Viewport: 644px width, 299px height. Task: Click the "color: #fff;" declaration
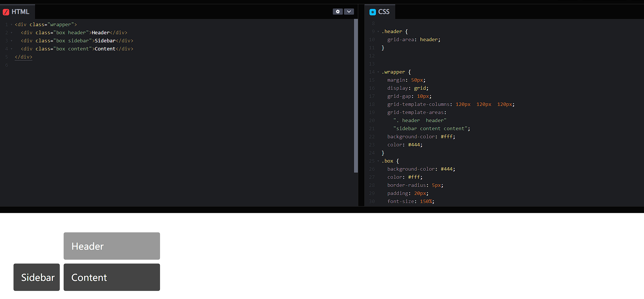point(405,177)
